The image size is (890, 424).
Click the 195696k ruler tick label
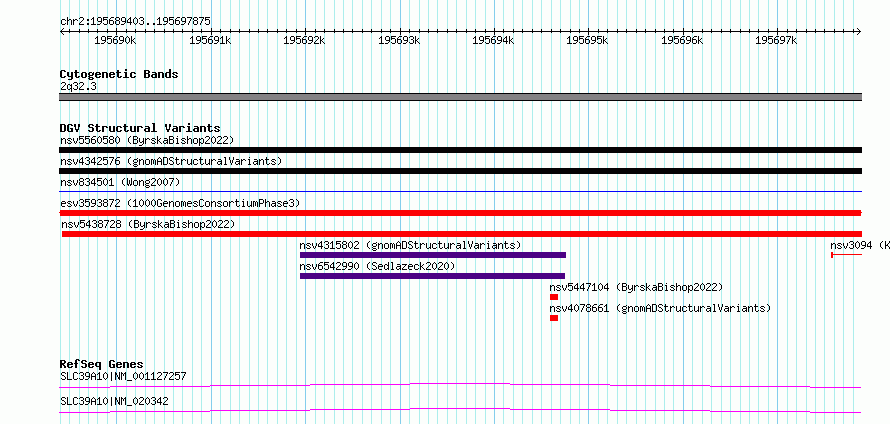click(x=682, y=40)
